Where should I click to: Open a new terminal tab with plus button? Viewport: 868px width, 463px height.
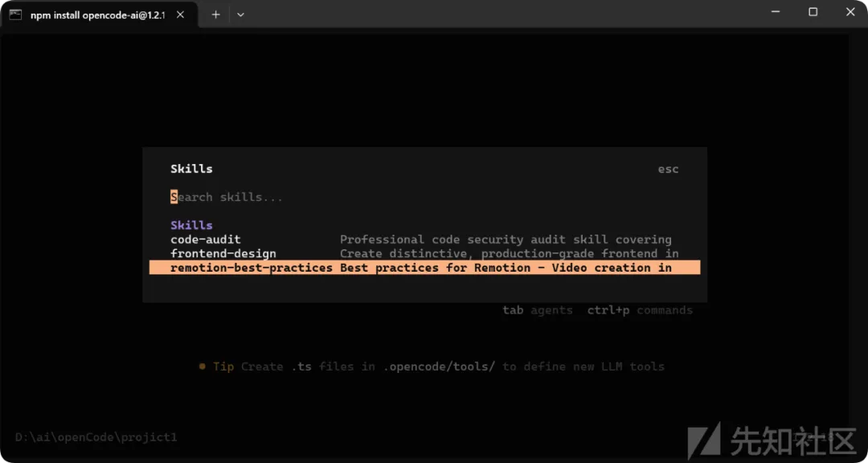pyautogui.click(x=216, y=15)
